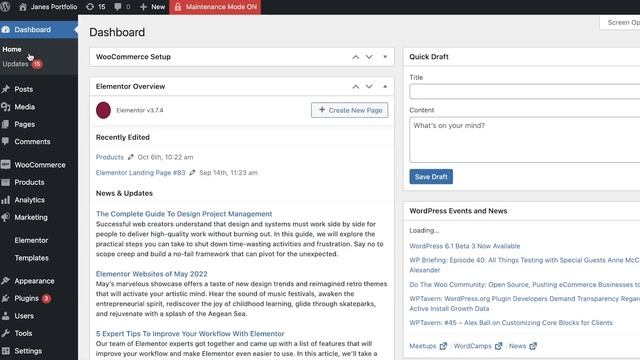Open the comments bubble in admin bar

[x=118, y=7]
